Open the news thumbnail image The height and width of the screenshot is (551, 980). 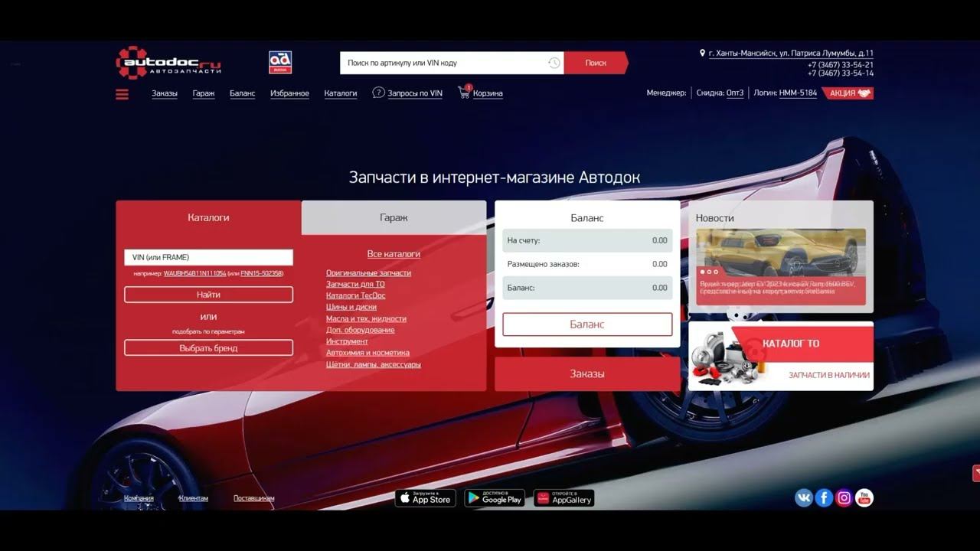point(781,253)
